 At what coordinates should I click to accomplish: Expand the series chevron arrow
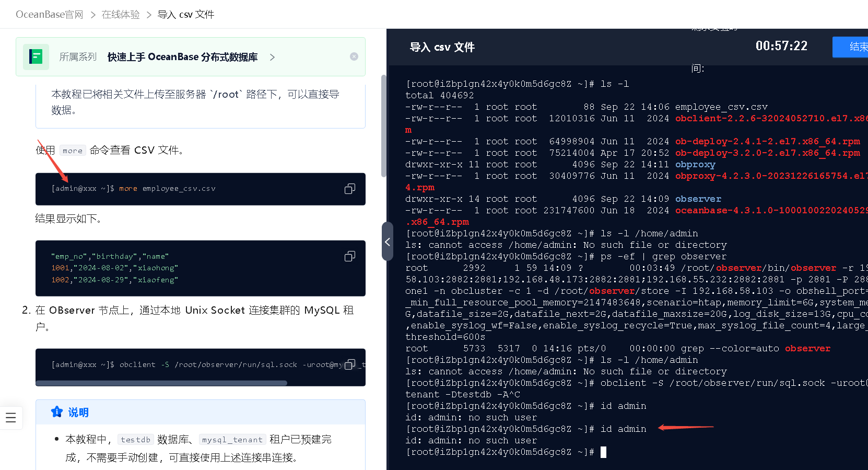tap(272, 57)
